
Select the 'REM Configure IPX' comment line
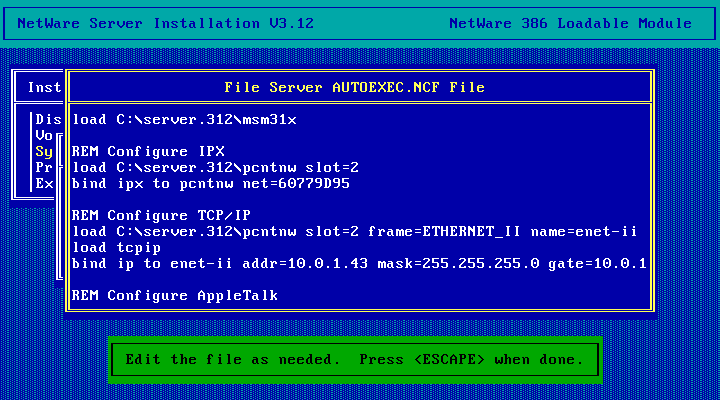click(148, 152)
